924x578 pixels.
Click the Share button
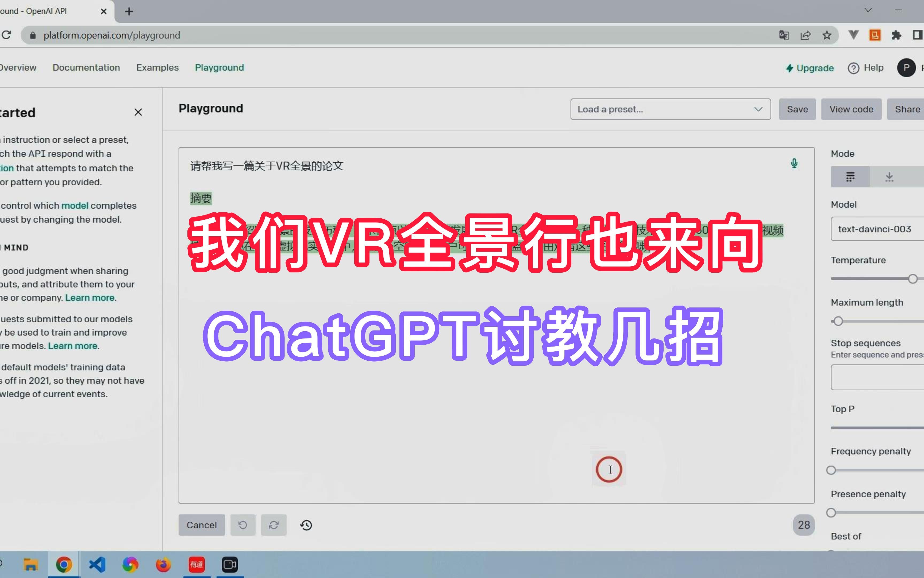point(906,109)
